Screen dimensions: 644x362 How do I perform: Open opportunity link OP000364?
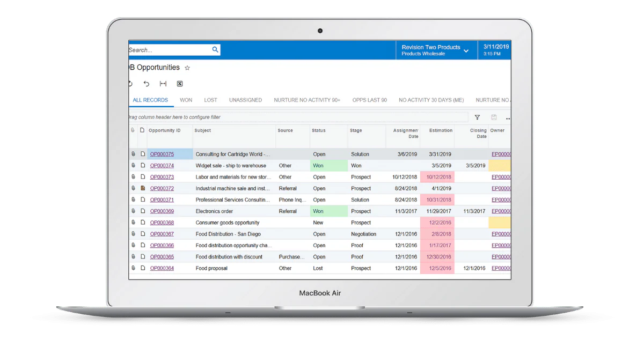[162, 268]
